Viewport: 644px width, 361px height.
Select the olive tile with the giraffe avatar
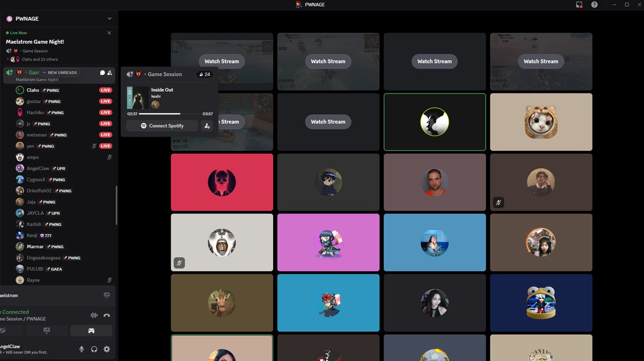pos(222,303)
